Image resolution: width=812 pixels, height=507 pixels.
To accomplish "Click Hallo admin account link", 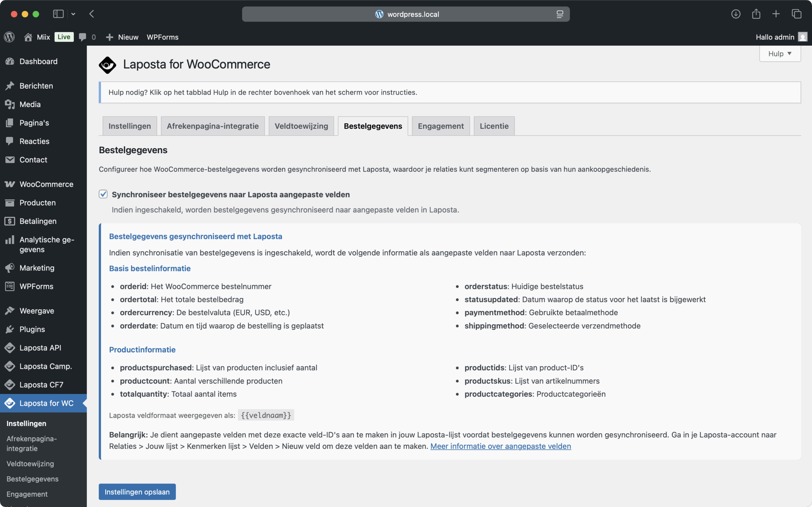I will (x=775, y=37).
